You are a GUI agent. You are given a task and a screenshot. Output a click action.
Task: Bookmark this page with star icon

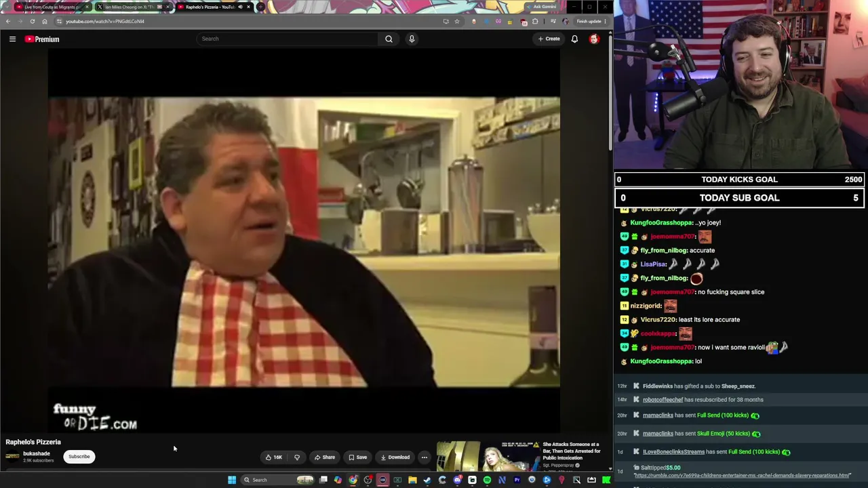[x=457, y=21]
